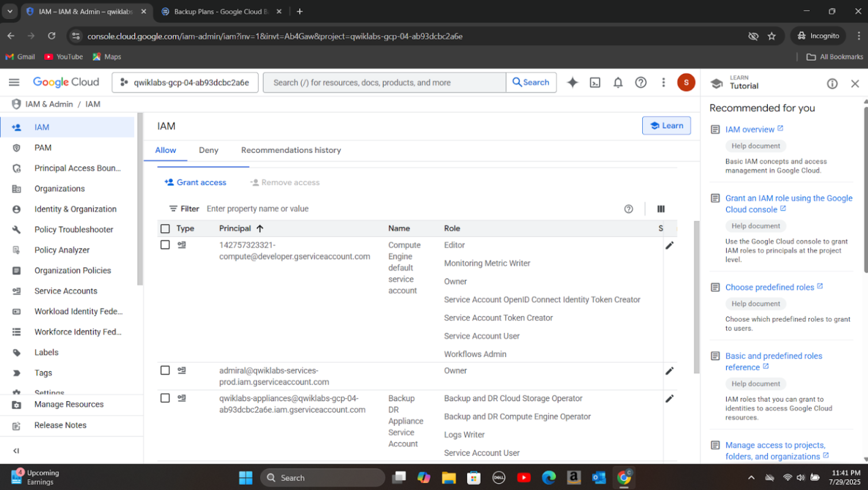Select the Compute Engine default service account checkbox
Image resolution: width=868 pixels, height=490 pixels.
tap(165, 245)
